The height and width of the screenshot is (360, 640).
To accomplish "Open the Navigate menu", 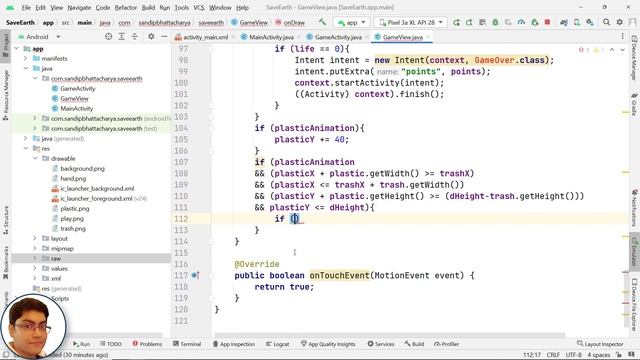I will point(79,7).
